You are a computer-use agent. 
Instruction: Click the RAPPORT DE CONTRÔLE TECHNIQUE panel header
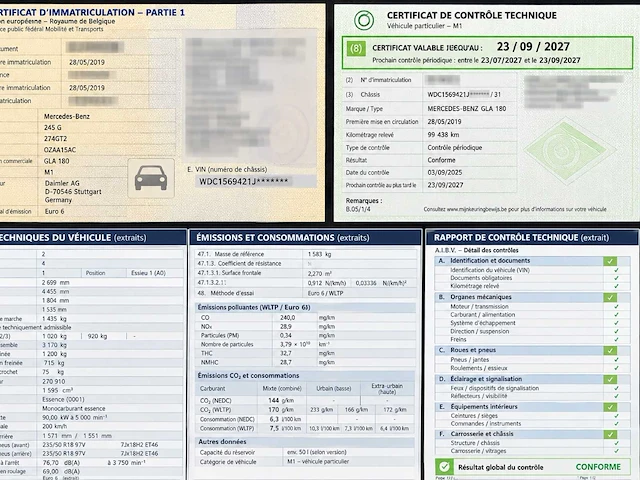point(532,238)
